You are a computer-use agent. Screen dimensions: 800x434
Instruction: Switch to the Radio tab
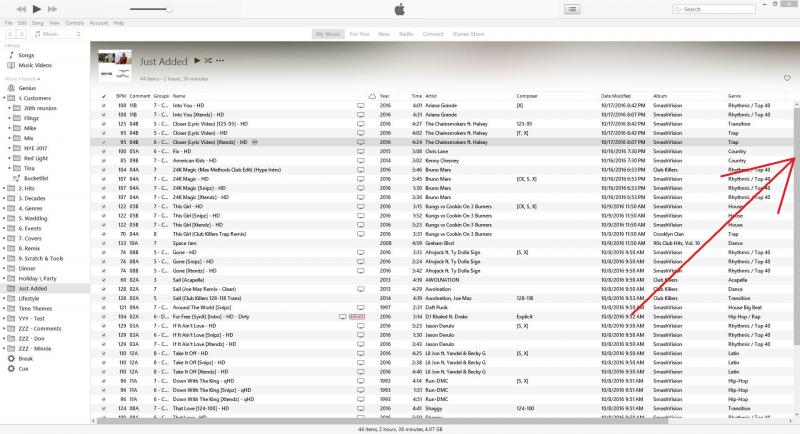pyautogui.click(x=406, y=34)
